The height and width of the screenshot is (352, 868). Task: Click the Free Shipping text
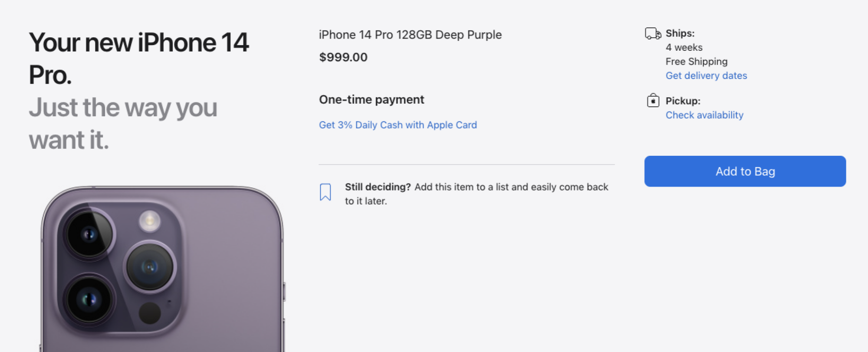pyautogui.click(x=697, y=61)
